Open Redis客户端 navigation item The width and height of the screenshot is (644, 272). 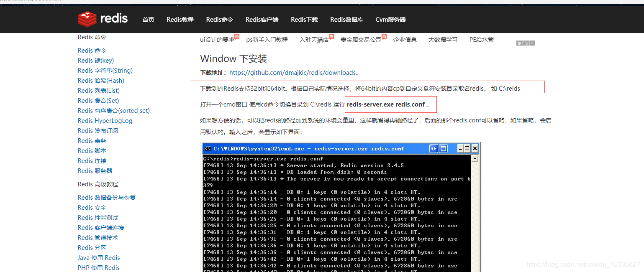coord(262,20)
